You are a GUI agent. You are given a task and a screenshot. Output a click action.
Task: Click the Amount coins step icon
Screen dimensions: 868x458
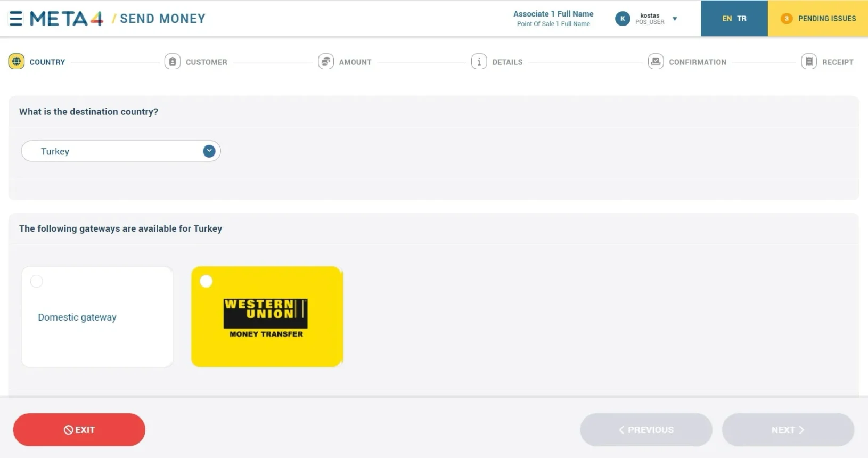[x=326, y=62]
